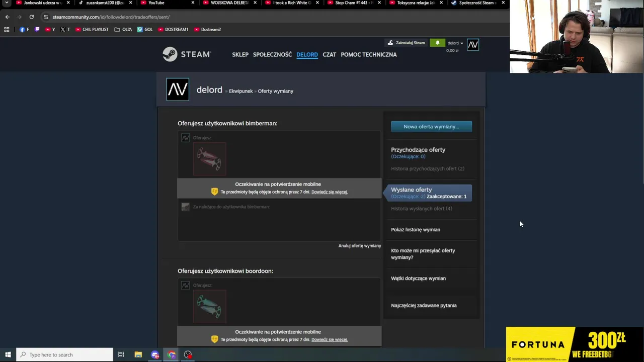
Task: Click small avatar icon in boordoon offer
Action: tap(185, 286)
